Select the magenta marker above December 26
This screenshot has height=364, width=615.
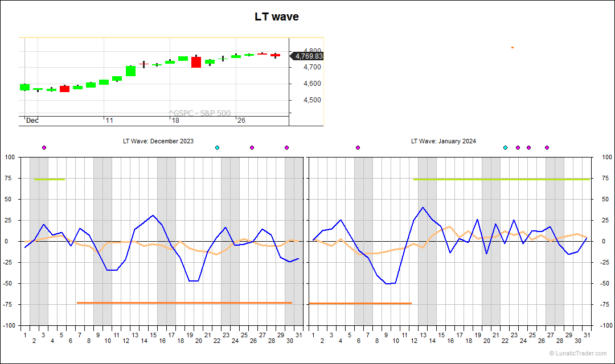coord(251,147)
